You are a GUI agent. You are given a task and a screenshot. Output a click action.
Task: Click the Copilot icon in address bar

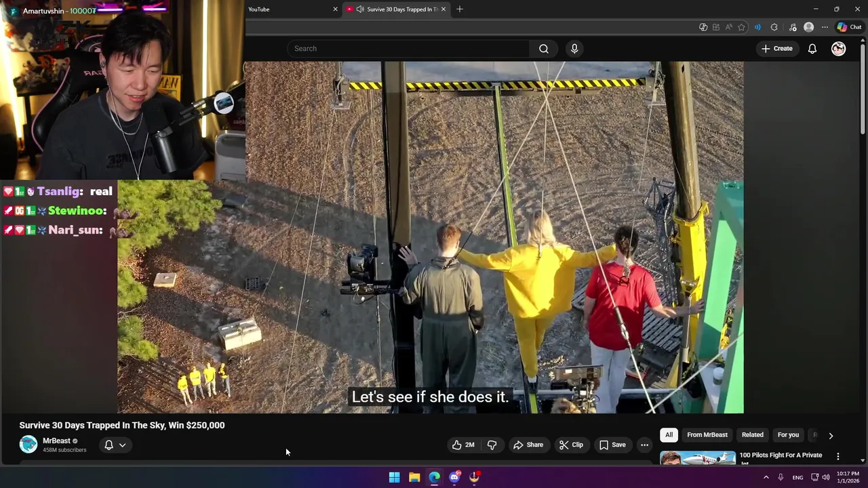coord(703,27)
